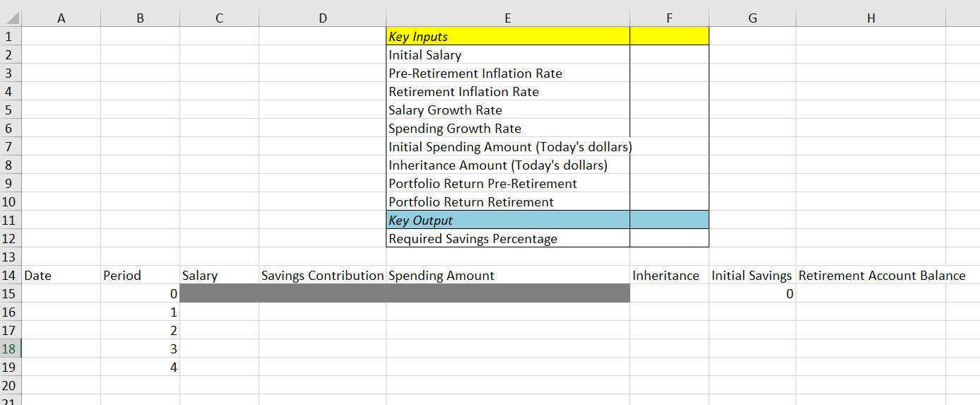The height and width of the screenshot is (405, 980).
Task: Select column E header
Action: pyautogui.click(x=508, y=19)
